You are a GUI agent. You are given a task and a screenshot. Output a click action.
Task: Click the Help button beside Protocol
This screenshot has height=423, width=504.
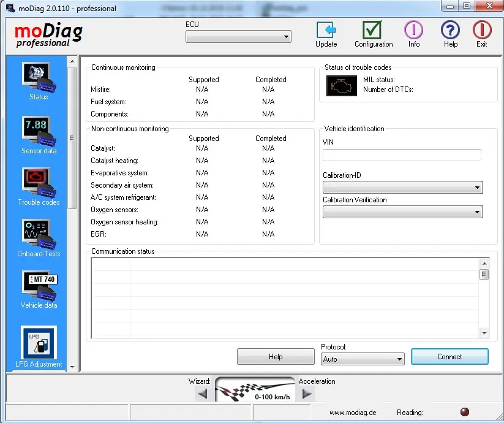click(276, 357)
